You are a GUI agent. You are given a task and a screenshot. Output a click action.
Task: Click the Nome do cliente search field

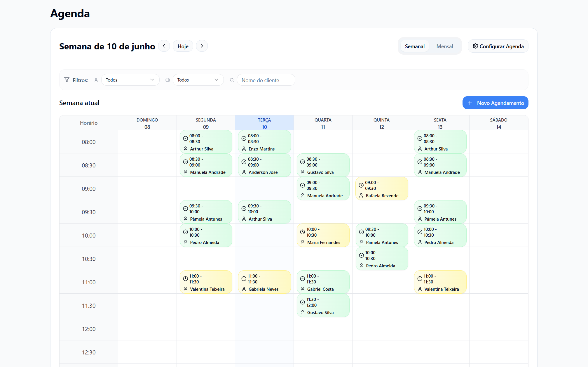[266, 80]
